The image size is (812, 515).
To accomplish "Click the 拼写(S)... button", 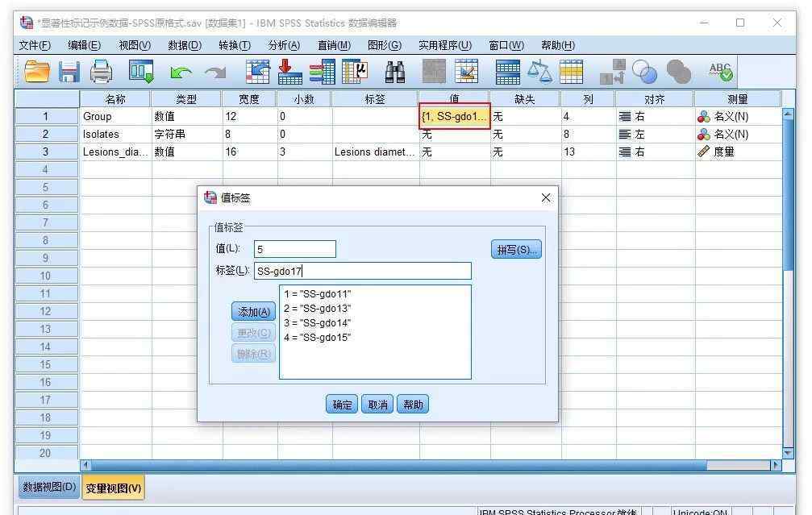I will click(516, 250).
